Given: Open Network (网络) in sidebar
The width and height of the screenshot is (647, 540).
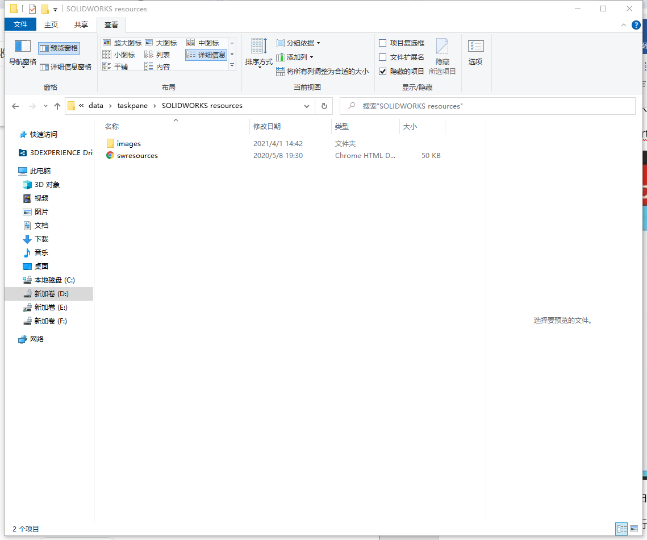Looking at the screenshot, I should (31, 339).
